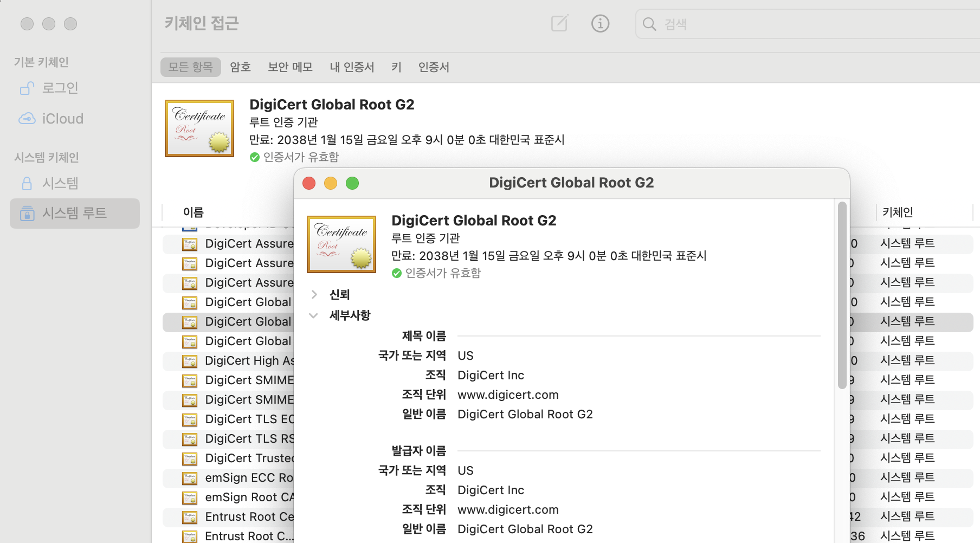Select the DigiCert TLS EC list row
Image resolution: width=980 pixels, height=543 pixels.
click(x=228, y=419)
